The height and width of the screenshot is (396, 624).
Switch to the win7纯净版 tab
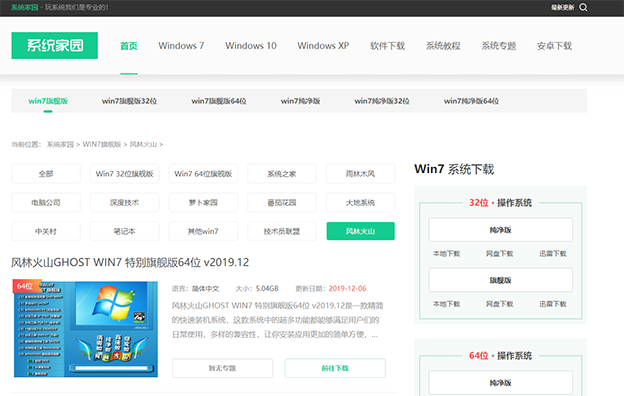[300, 101]
